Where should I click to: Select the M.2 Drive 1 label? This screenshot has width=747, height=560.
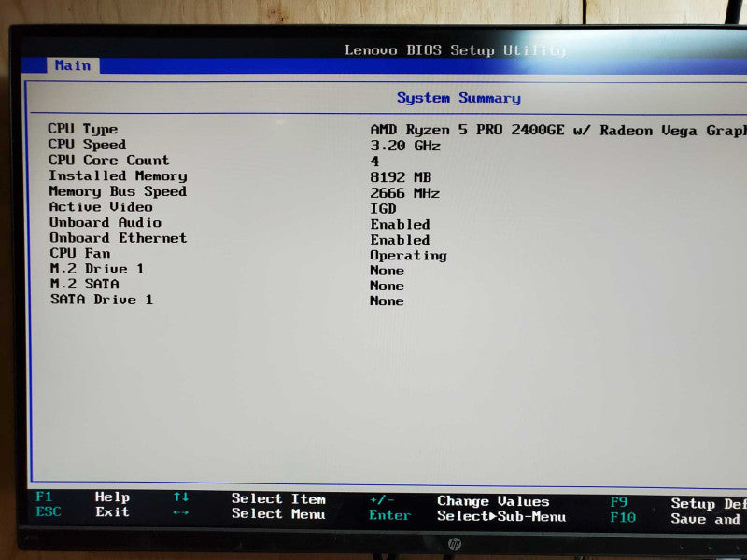point(97,269)
